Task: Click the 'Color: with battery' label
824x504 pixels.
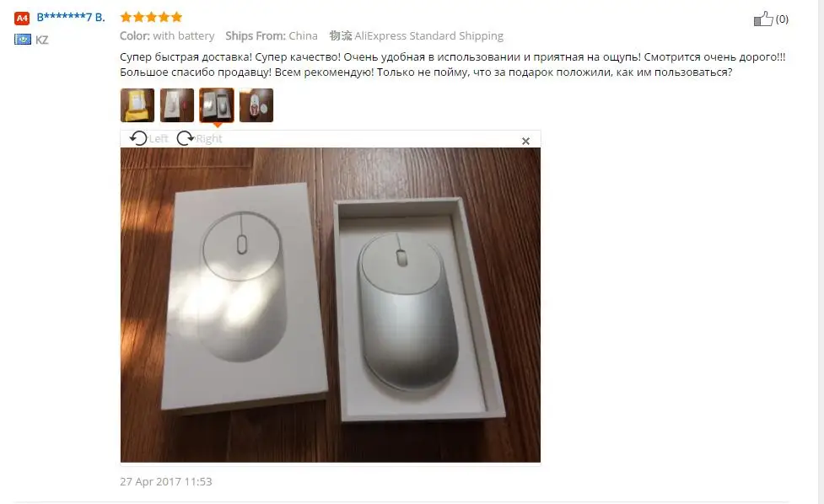Action: (x=167, y=35)
